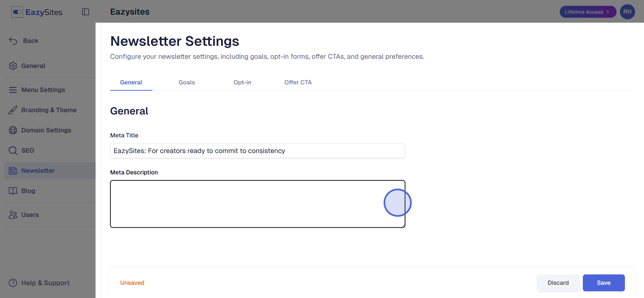Open Domain Settings page
644x298 pixels.
(46, 130)
